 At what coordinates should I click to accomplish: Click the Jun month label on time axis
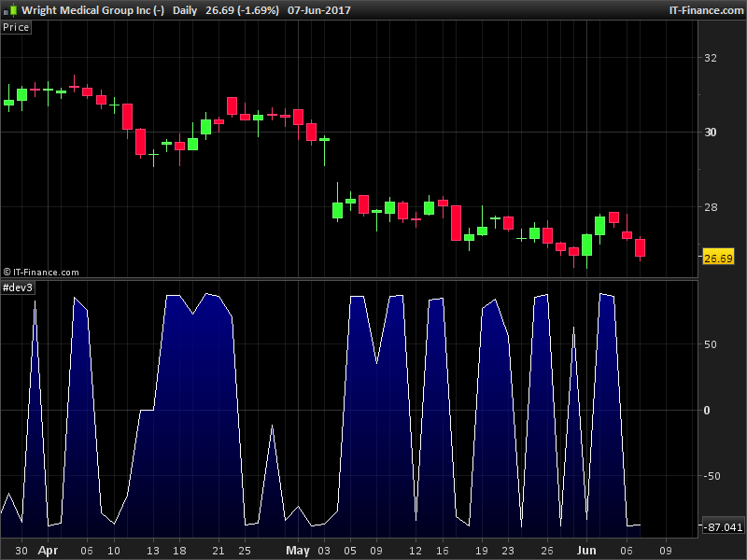[585, 551]
